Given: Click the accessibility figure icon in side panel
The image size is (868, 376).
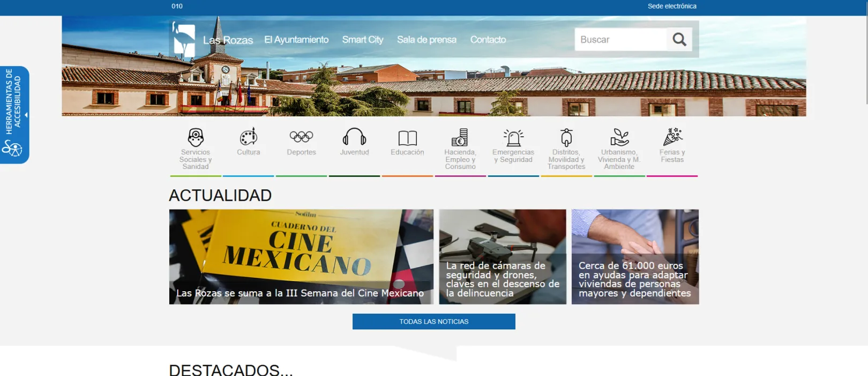Looking at the screenshot, I should coord(12,148).
